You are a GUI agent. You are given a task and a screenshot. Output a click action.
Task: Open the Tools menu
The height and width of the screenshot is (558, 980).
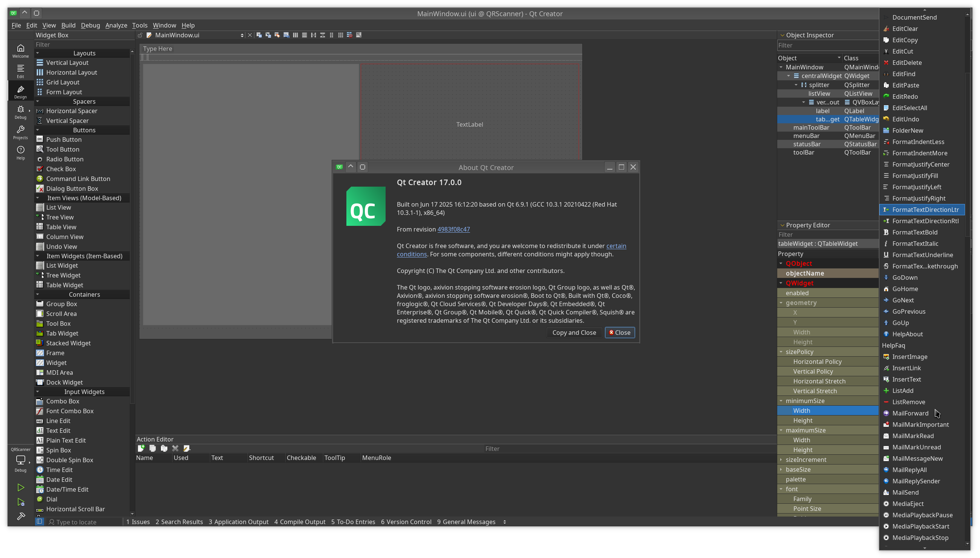tap(139, 25)
